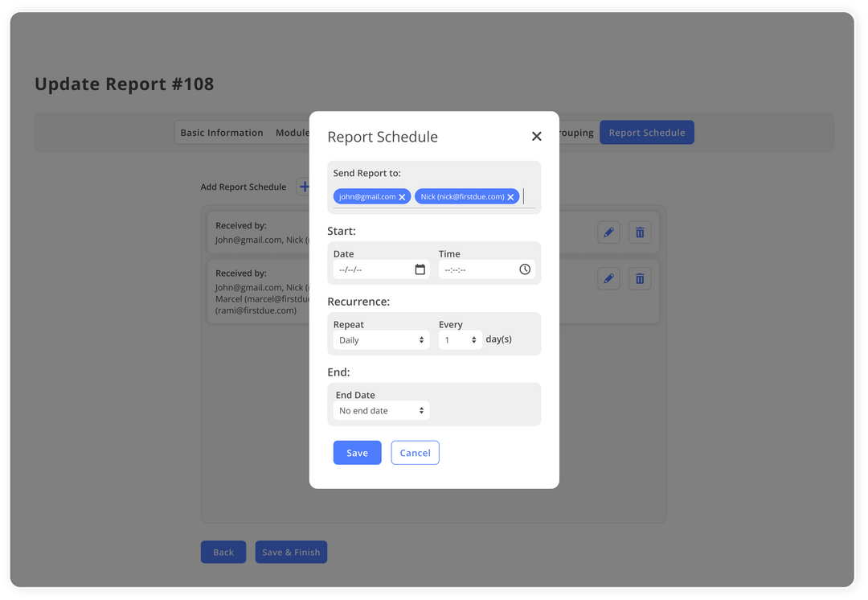The image size is (868, 600).
Task: Edit the first received schedule entry
Action: [x=608, y=232]
